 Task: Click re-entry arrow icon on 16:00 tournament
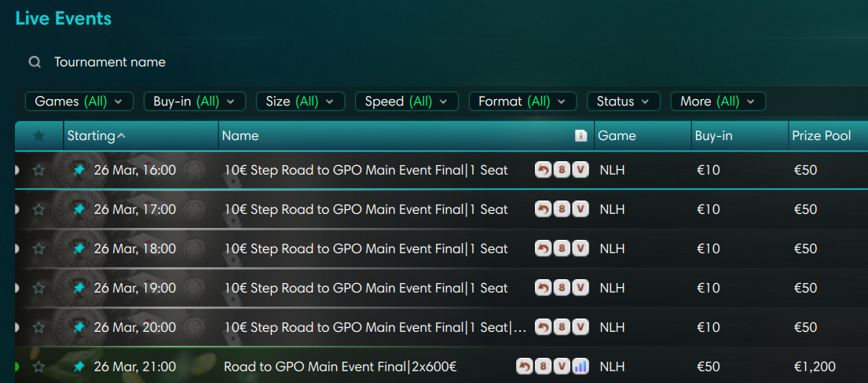pos(543,170)
